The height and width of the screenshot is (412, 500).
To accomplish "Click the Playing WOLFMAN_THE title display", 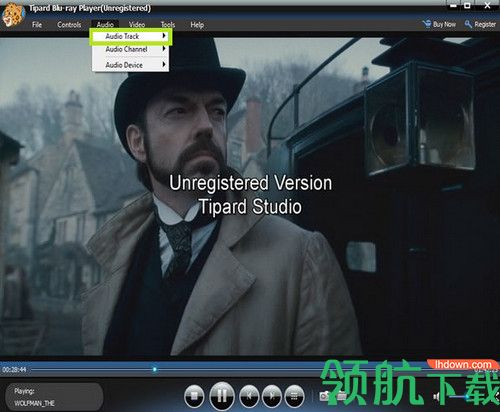I will point(54,397).
